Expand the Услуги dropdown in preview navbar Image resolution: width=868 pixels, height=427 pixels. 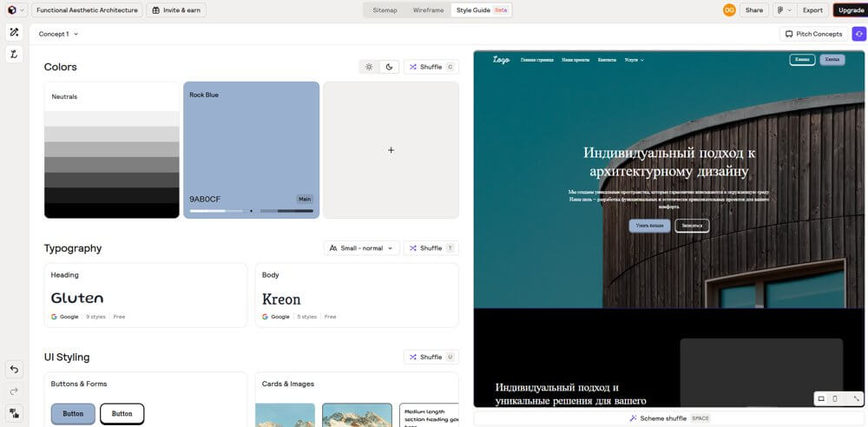pos(634,60)
